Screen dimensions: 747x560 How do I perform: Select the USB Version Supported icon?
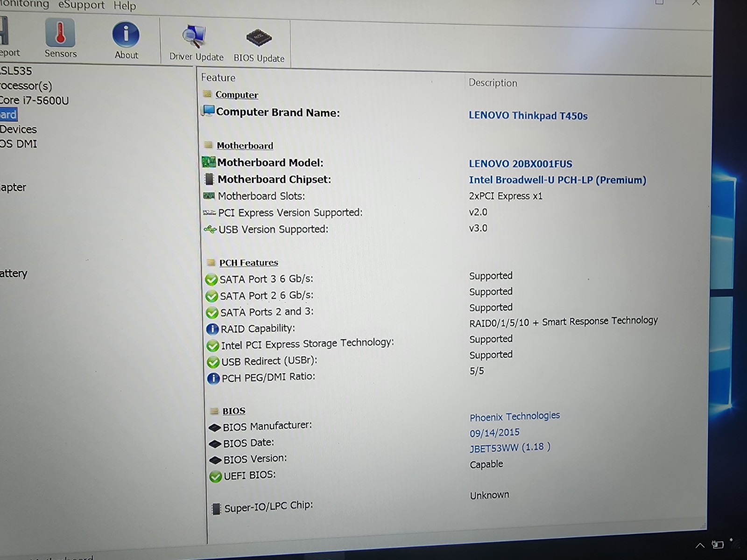210,229
